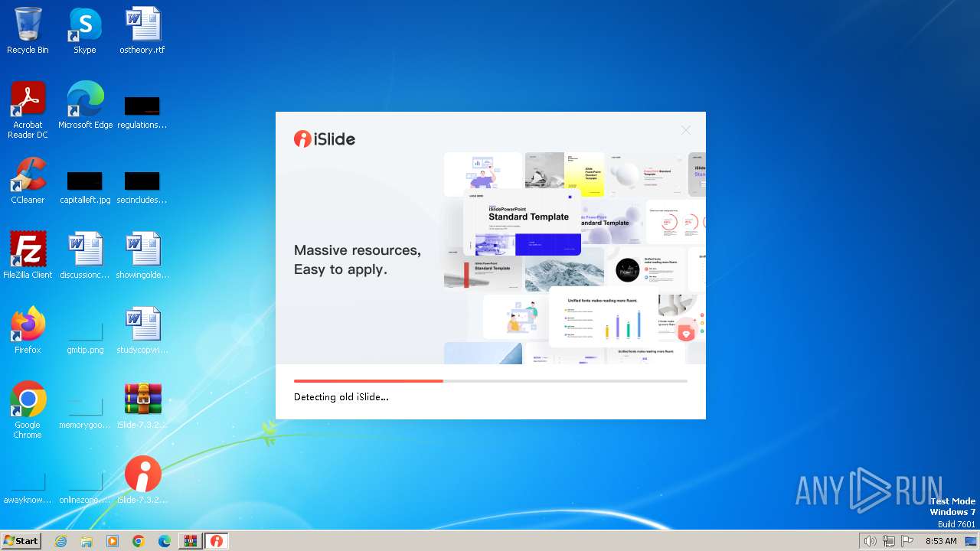
Task: Select the ostheory.rtf document icon
Action: pos(142,31)
